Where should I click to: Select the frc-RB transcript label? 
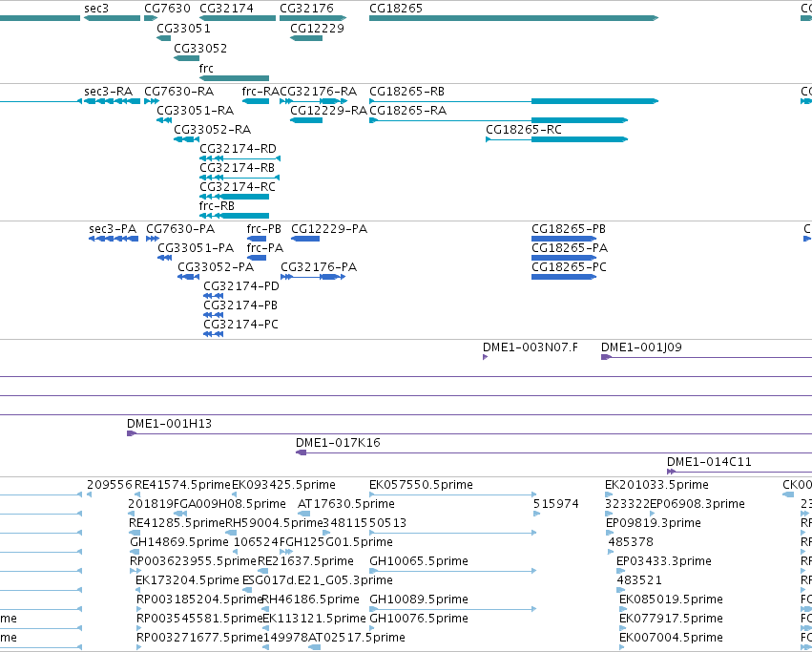click(x=217, y=206)
